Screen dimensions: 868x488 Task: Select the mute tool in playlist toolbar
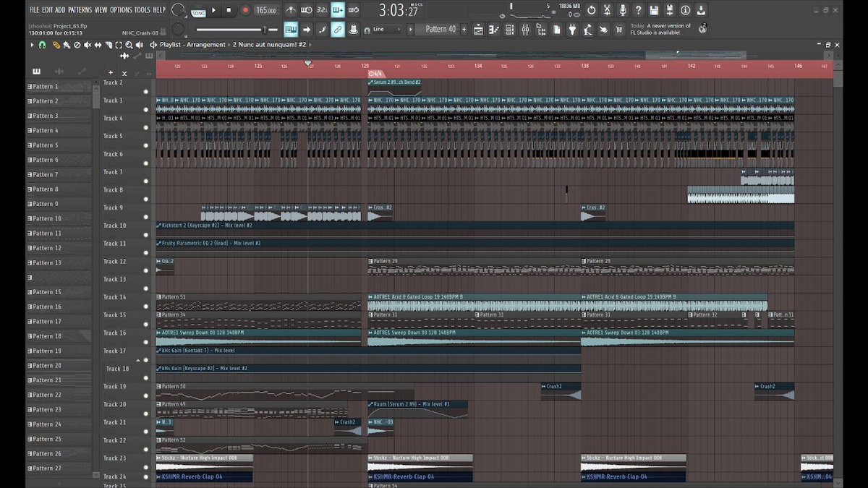[88, 45]
